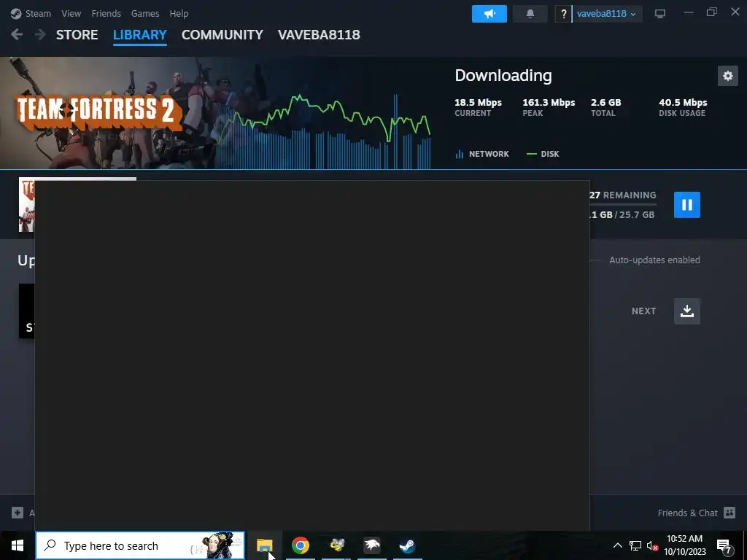Open the COMMUNITY tab
Screen dimensions: 747x560
(222, 35)
